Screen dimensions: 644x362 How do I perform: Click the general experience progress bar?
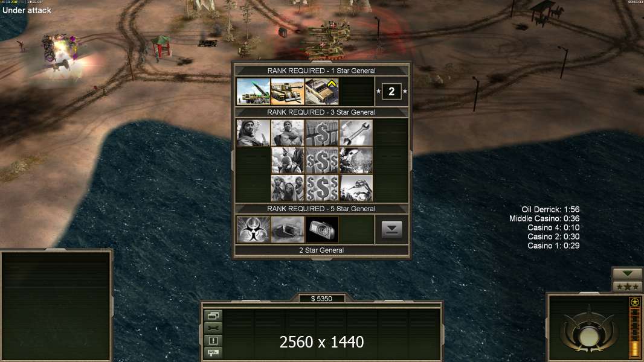pyautogui.click(x=635, y=331)
